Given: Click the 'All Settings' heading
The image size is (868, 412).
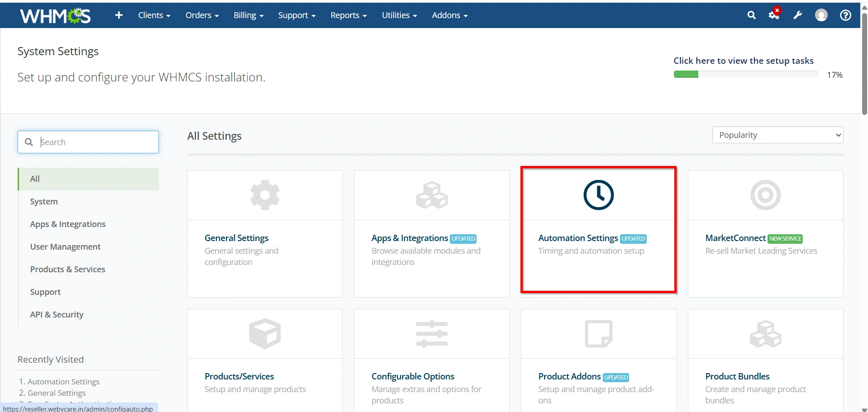Looking at the screenshot, I should point(215,136).
